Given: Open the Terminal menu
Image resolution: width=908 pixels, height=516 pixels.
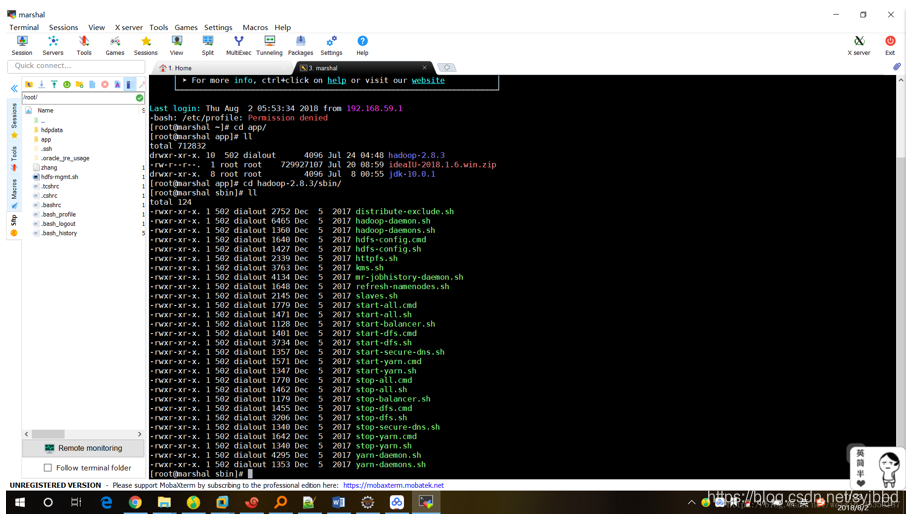Looking at the screenshot, I should point(24,27).
